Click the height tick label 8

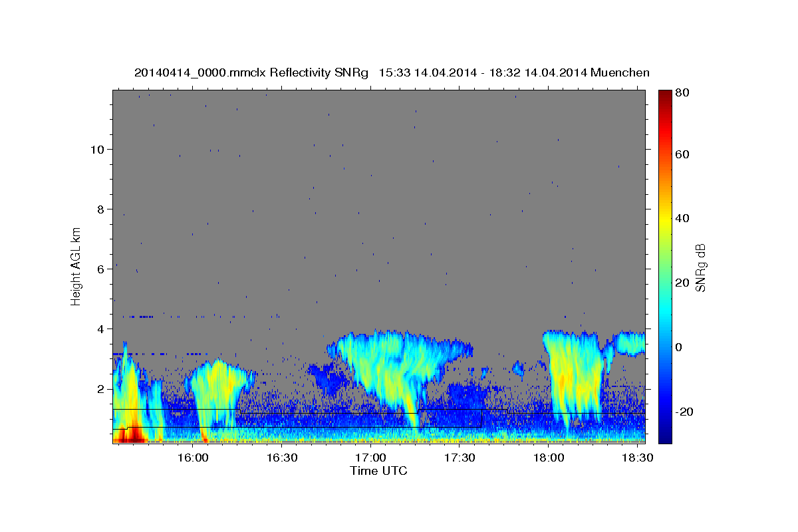click(x=100, y=209)
